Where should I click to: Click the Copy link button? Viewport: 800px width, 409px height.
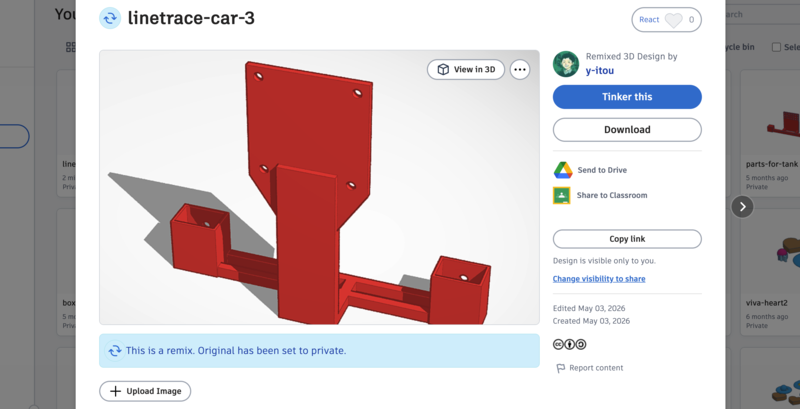[x=627, y=239]
